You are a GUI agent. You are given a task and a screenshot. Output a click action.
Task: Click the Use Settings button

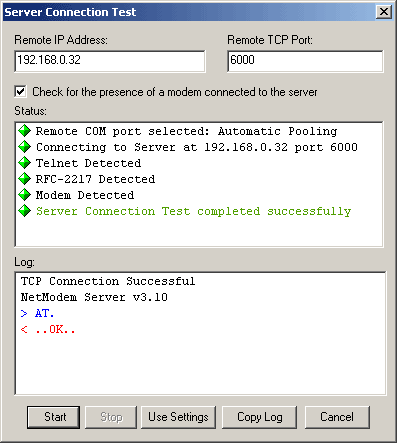click(178, 417)
